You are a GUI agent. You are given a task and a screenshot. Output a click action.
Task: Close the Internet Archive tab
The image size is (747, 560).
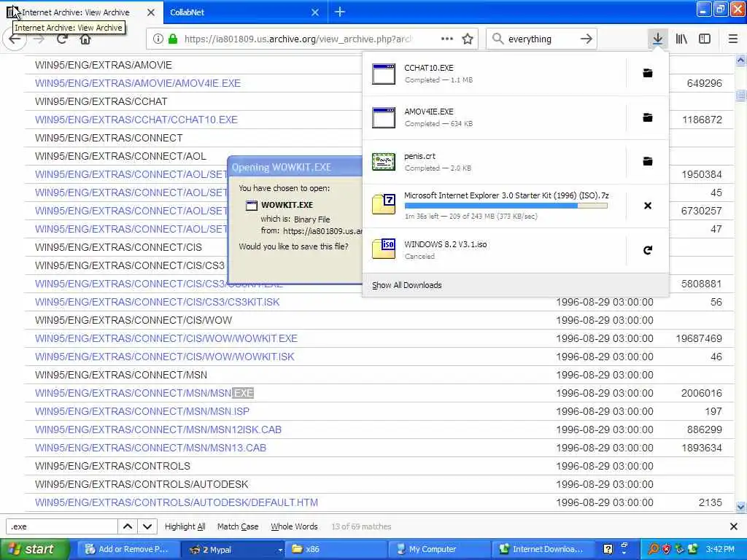tap(150, 12)
